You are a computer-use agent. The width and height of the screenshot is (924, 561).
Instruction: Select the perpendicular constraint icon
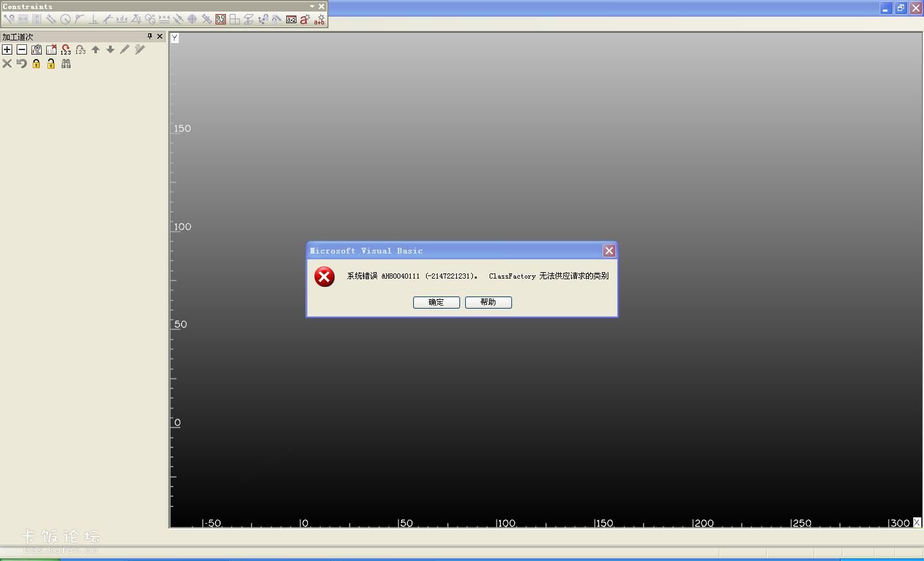point(93,19)
